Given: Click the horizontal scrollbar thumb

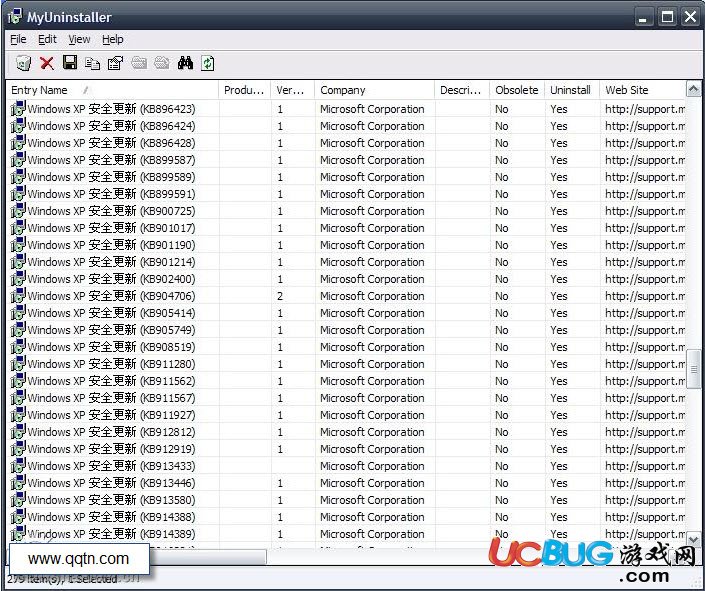Looking at the screenshot, I should (x=207, y=557).
